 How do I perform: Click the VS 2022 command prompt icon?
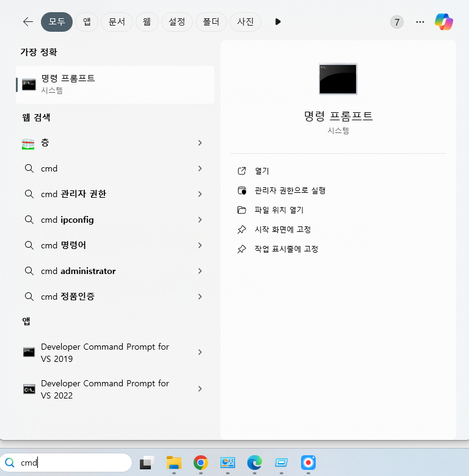(x=29, y=389)
